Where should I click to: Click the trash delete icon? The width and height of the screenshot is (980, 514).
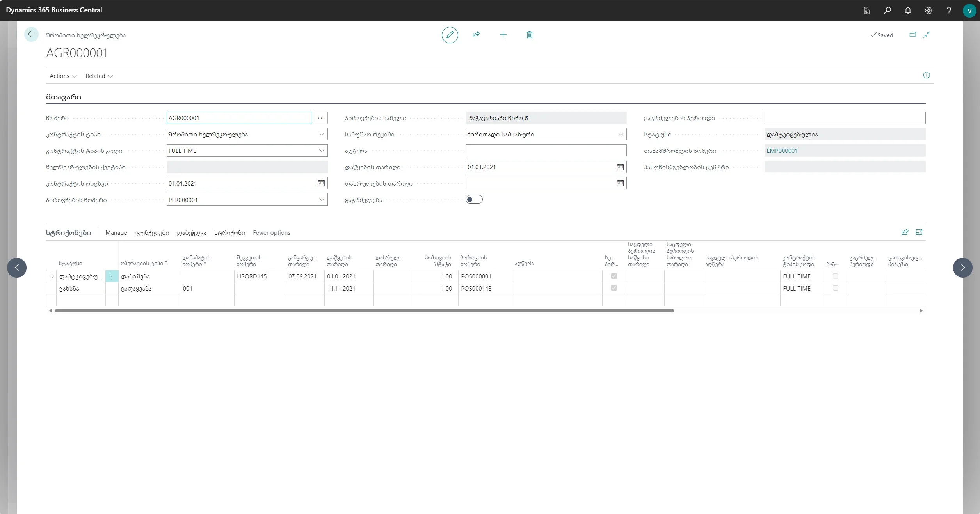(x=529, y=35)
